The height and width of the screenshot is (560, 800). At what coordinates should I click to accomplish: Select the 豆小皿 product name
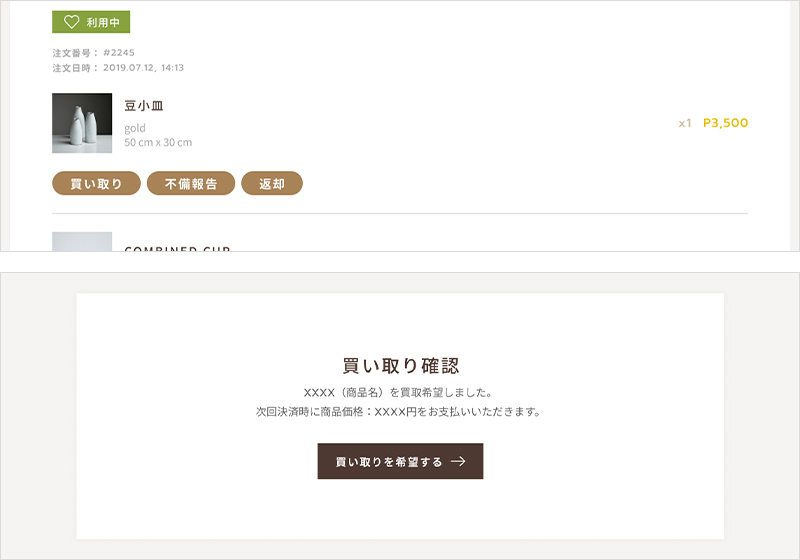(144, 106)
